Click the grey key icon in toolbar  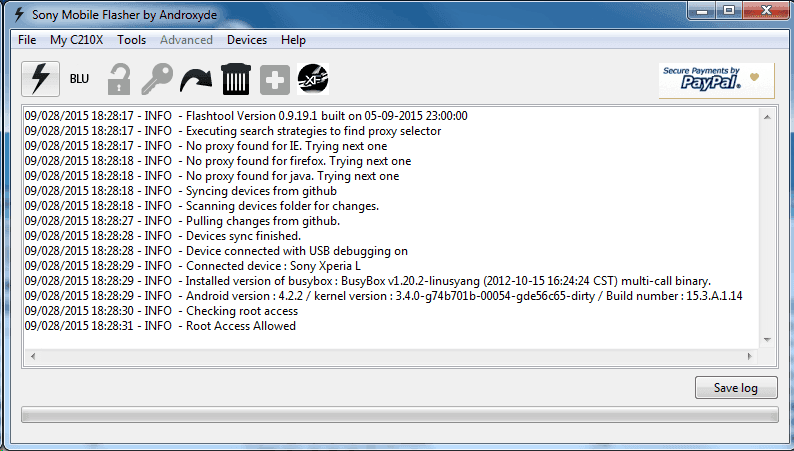tap(157, 79)
